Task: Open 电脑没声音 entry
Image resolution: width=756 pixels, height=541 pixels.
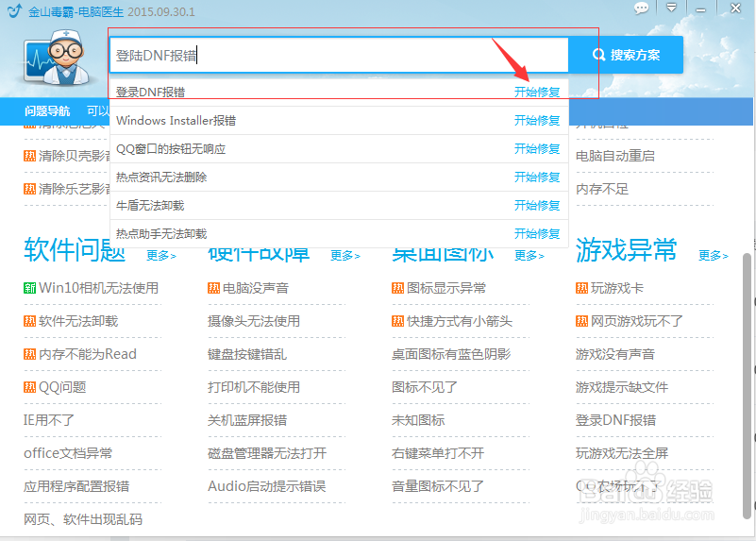Action: (x=256, y=288)
